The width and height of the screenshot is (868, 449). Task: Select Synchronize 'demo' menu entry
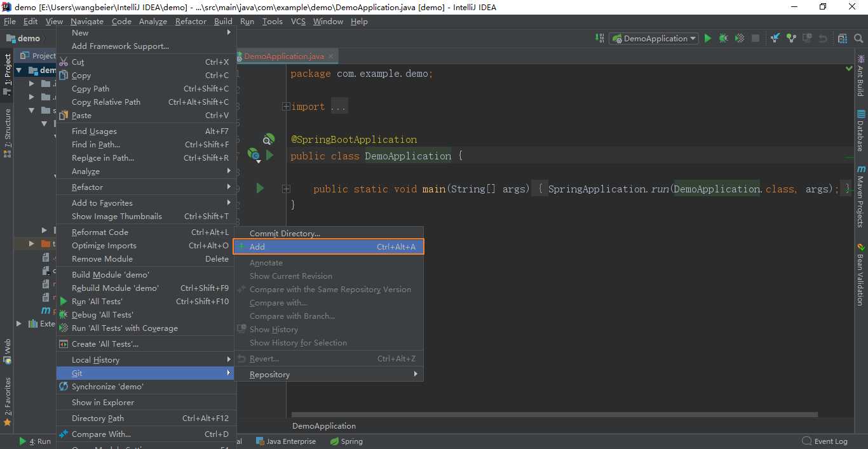tap(146, 386)
